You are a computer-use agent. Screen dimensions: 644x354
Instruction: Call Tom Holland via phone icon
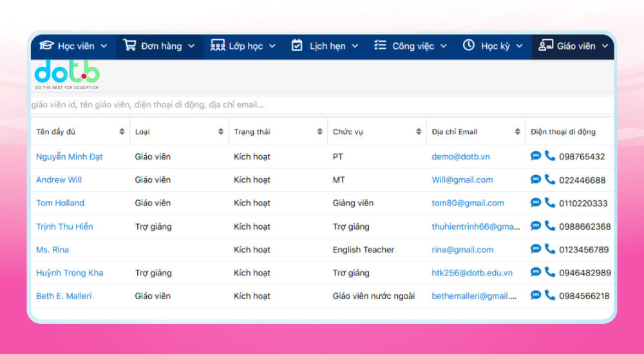549,202
